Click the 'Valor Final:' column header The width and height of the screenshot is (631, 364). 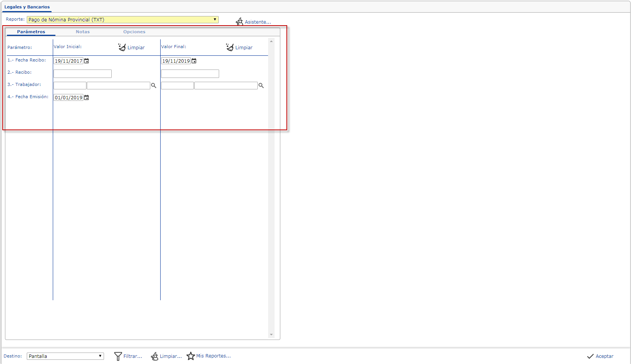pos(174,47)
